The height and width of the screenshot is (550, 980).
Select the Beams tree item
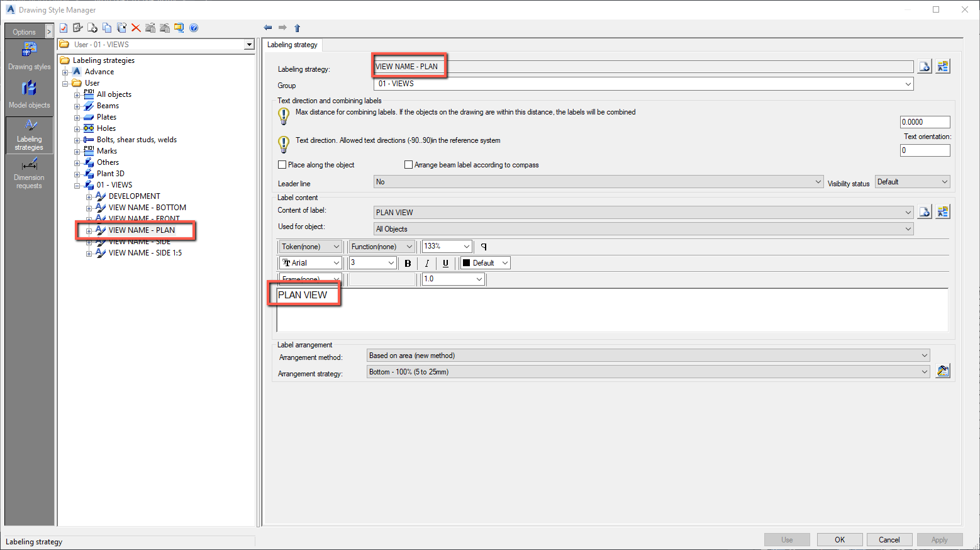click(108, 106)
